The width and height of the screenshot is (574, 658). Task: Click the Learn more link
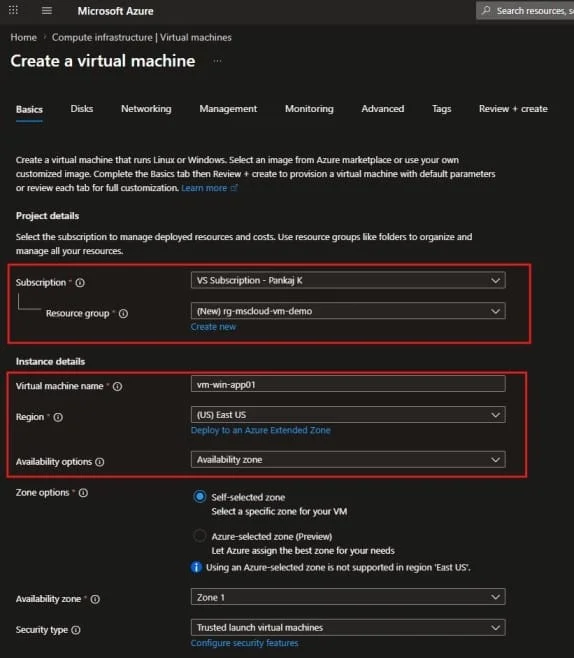coord(204,188)
